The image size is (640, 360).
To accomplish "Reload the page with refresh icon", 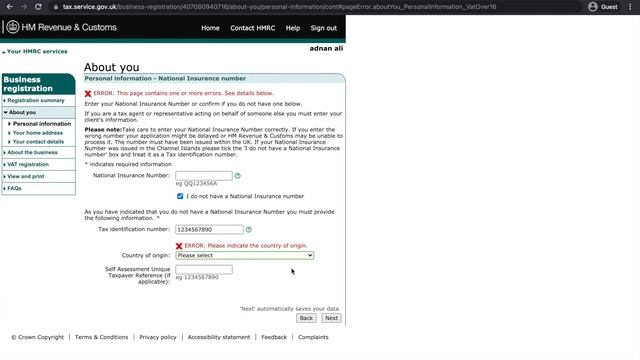I will pyautogui.click(x=38, y=7).
